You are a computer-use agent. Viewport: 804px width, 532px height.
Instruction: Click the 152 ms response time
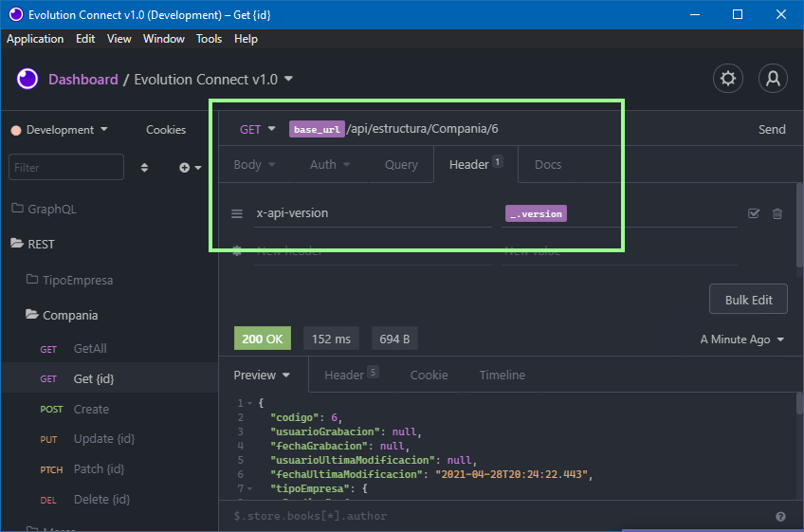click(x=331, y=339)
